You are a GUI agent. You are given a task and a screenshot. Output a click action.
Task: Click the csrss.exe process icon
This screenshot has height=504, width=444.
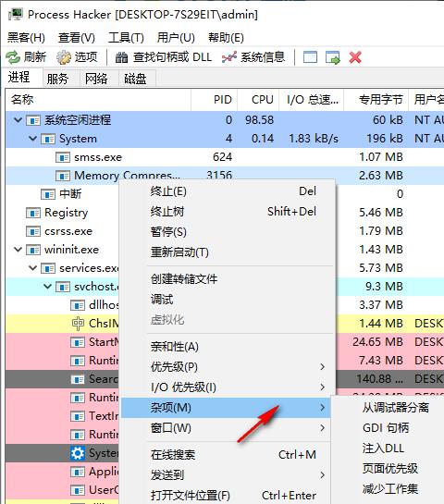tap(33, 231)
